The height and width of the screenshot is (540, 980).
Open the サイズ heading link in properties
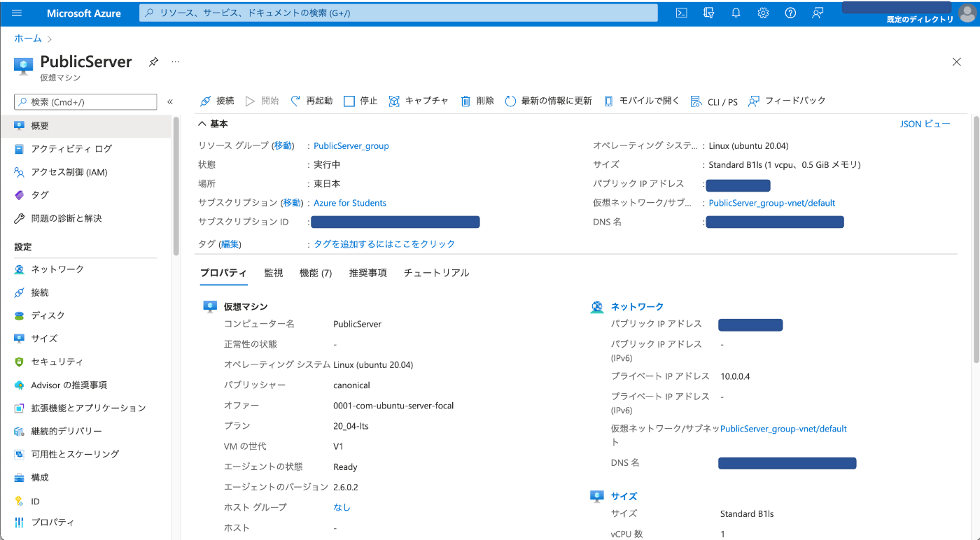pyautogui.click(x=624, y=496)
